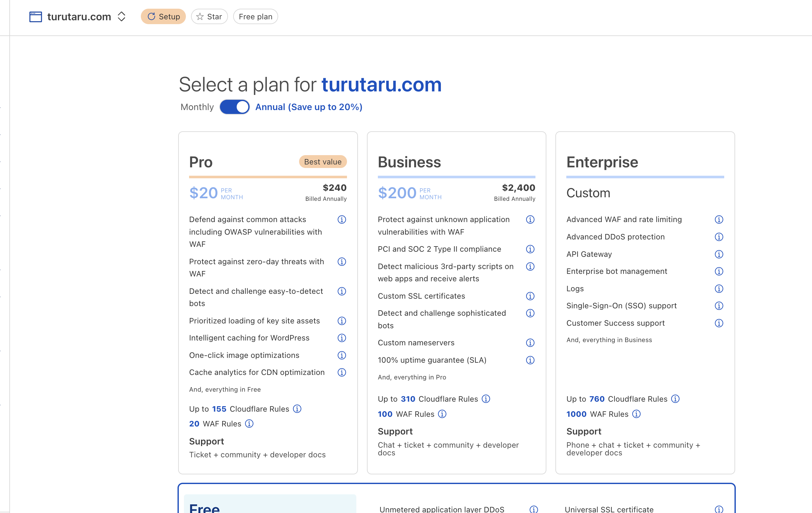This screenshot has width=812, height=513.
Task: Info icon next to 310 Cloudflare Rules
Action: click(x=486, y=399)
